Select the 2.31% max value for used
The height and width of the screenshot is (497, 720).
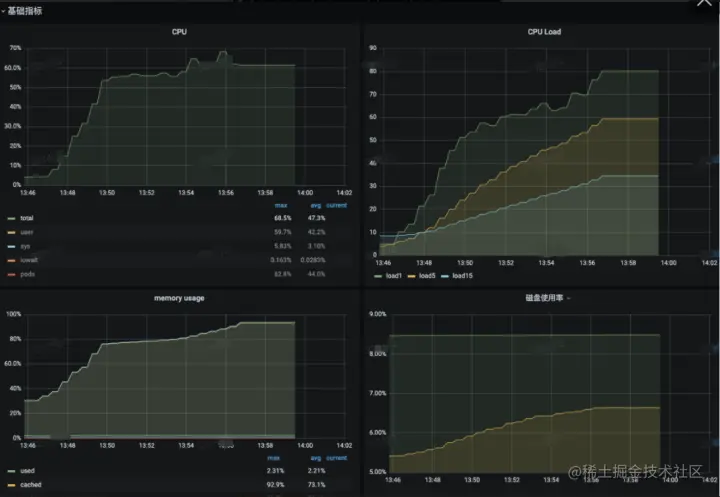[x=275, y=471]
